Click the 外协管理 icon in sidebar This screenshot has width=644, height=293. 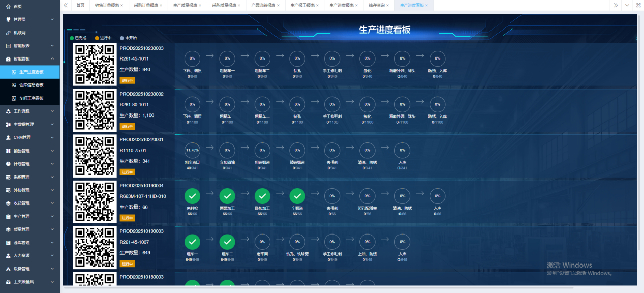click(x=8, y=190)
